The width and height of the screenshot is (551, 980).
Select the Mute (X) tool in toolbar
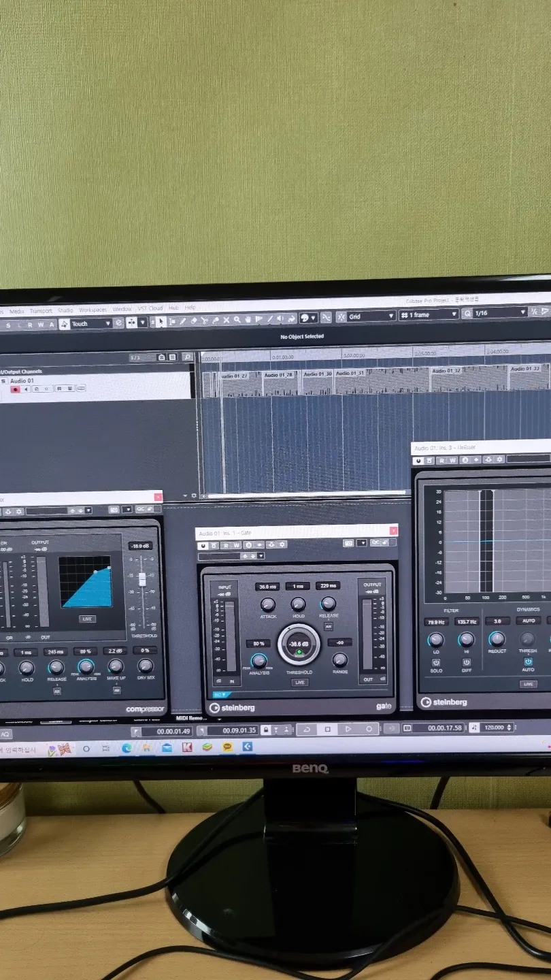coord(227,320)
